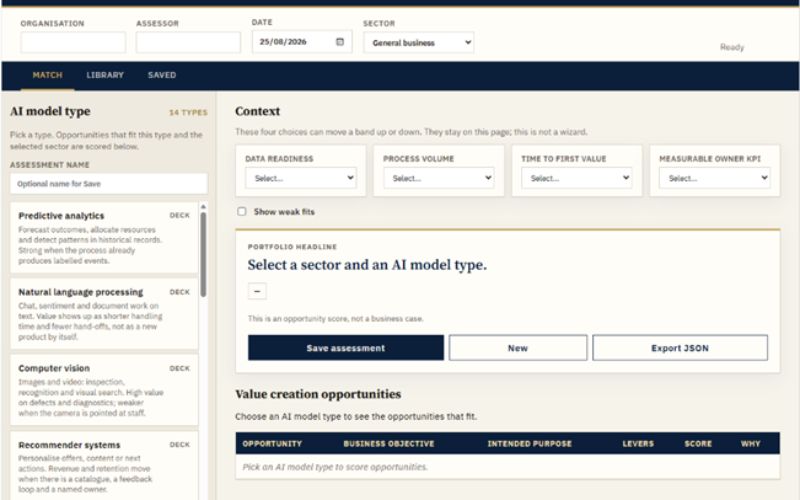Viewport: 800px width, 500px height.
Task: Open the date picker calendar icon
Action: click(340, 42)
